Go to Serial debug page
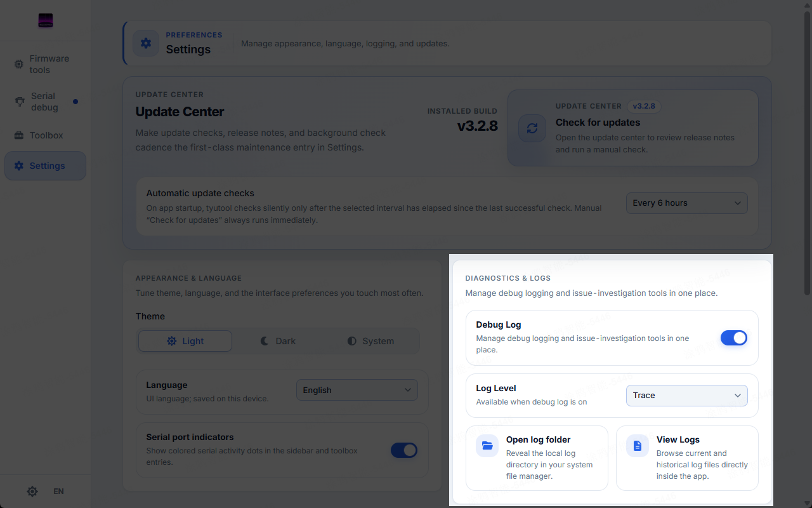The width and height of the screenshot is (812, 508). [x=45, y=102]
